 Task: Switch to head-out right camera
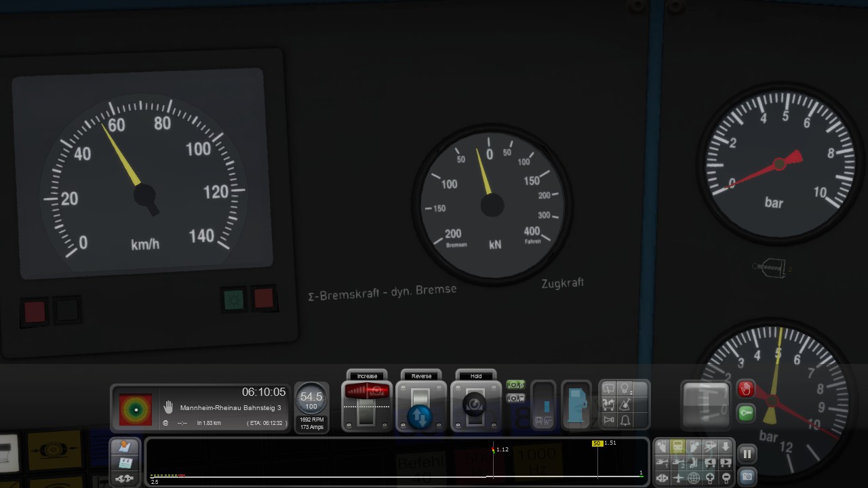(x=694, y=447)
